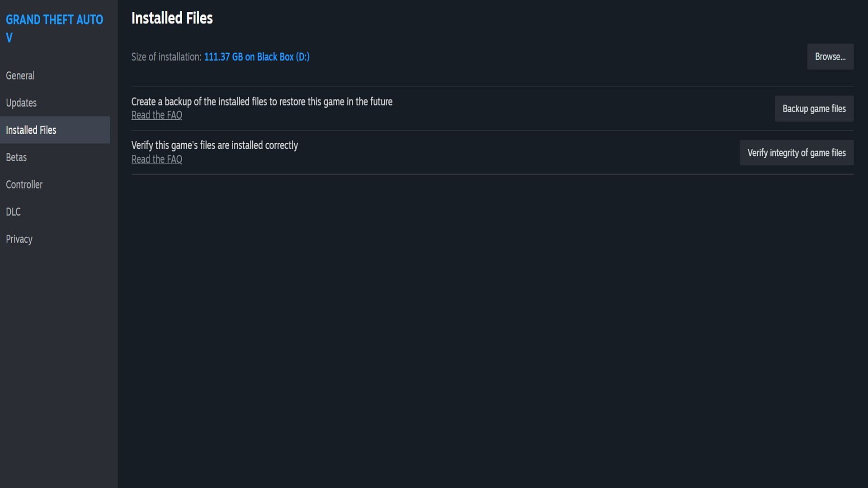
Task: Click Verify integrity of game files
Action: pyautogui.click(x=797, y=152)
